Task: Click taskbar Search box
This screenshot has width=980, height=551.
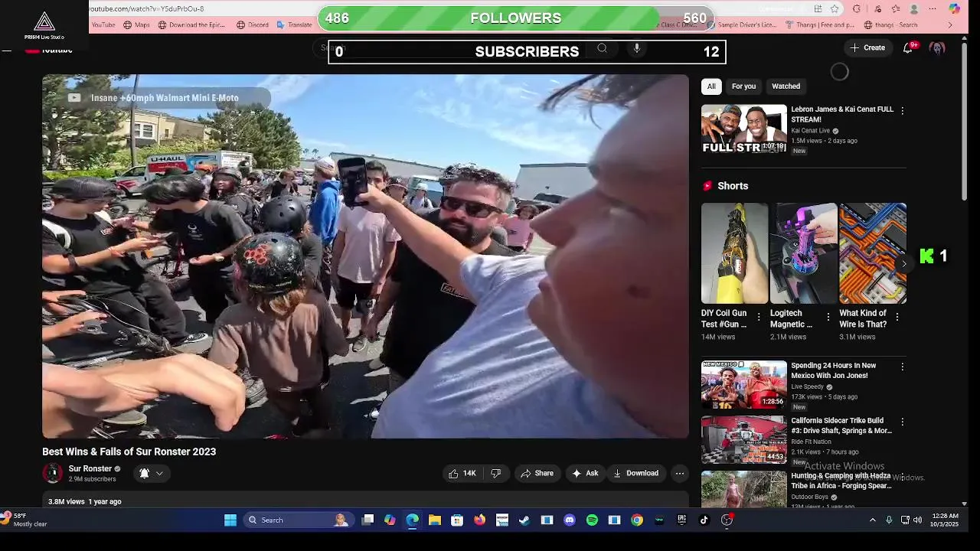Action: coord(299,520)
